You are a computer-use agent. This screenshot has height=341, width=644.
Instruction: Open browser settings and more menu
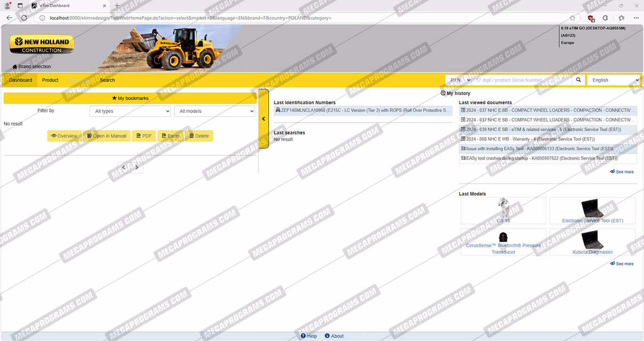(636, 18)
